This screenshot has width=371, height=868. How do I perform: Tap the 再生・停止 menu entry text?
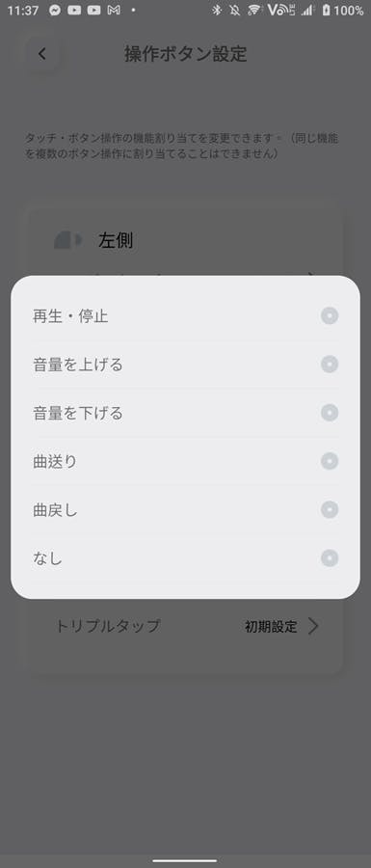[x=70, y=316]
